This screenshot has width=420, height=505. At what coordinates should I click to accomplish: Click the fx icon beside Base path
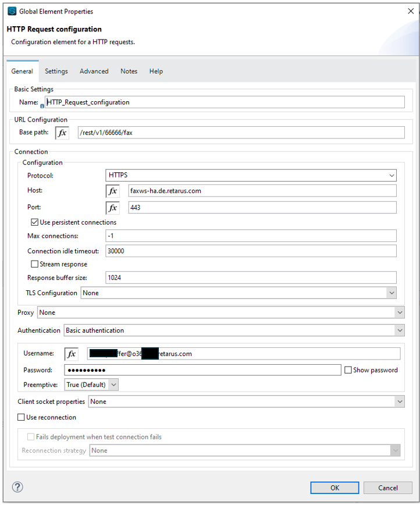pyautogui.click(x=62, y=133)
